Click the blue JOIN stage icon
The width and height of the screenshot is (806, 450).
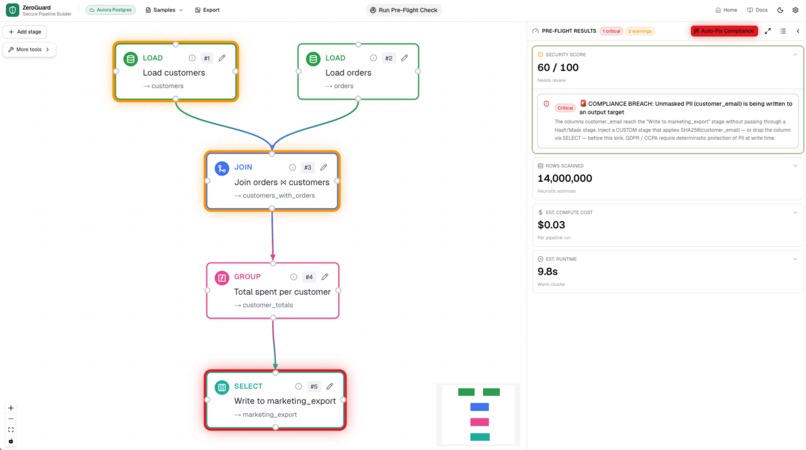(222, 168)
